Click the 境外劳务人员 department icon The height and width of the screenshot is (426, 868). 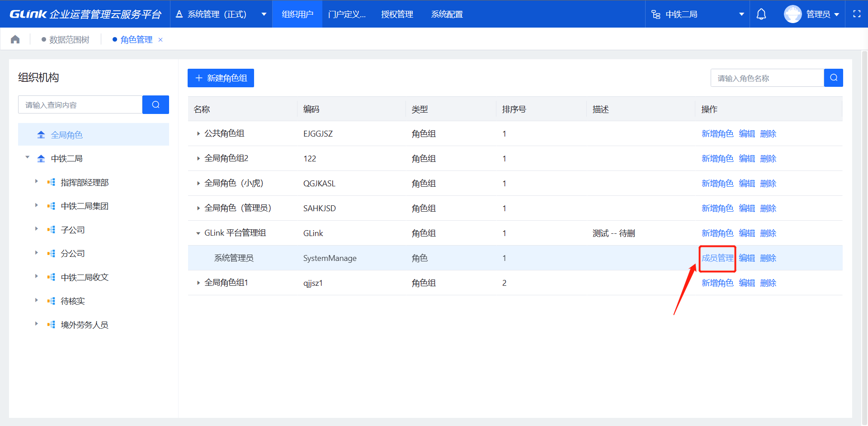coord(51,325)
